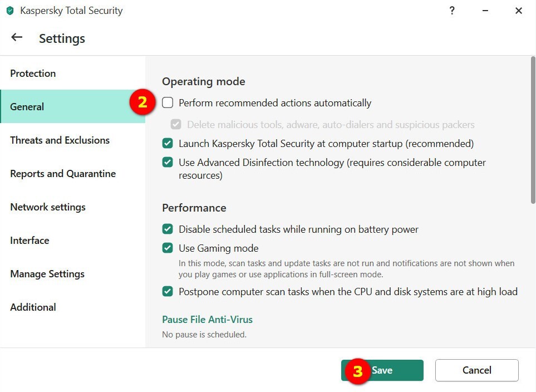Image resolution: width=536 pixels, height=392 pixels.
Task: Open the Protection settings section
Action: (x=33, y=73)
